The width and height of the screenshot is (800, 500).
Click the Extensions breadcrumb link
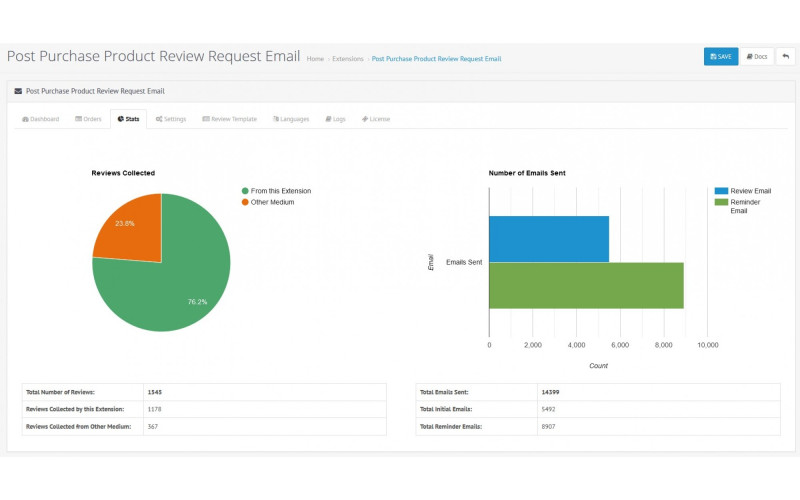(x=348, y=59)
